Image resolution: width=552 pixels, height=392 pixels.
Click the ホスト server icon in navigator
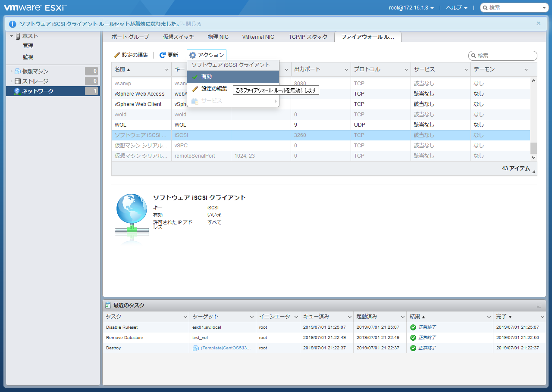[18, 36]
